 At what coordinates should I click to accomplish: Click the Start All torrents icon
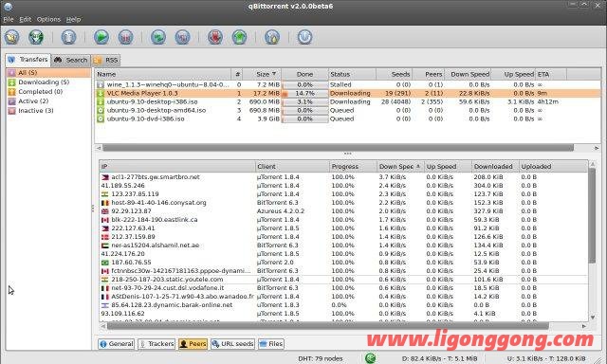pyautogui.click(x=158, y=37)
